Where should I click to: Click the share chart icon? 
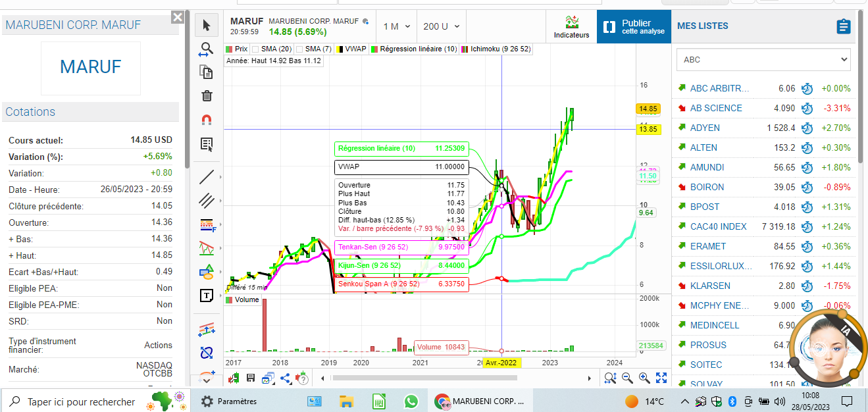(286, 378)
